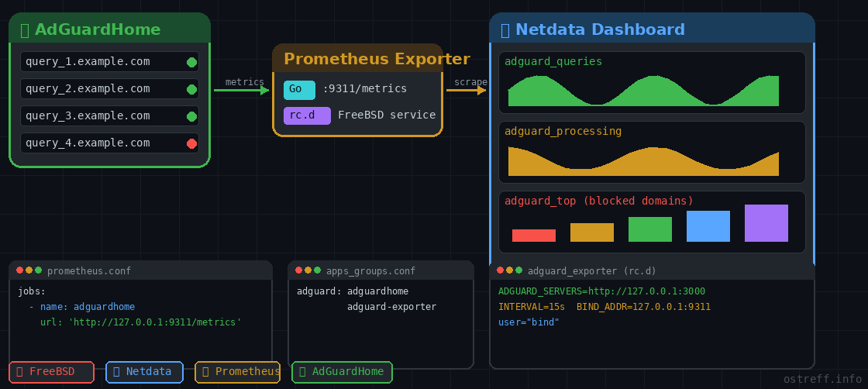Click the red status dot for query_4.example.com
Image resolution: width=868 pixels, height=389 pixels.
point(191,144)
